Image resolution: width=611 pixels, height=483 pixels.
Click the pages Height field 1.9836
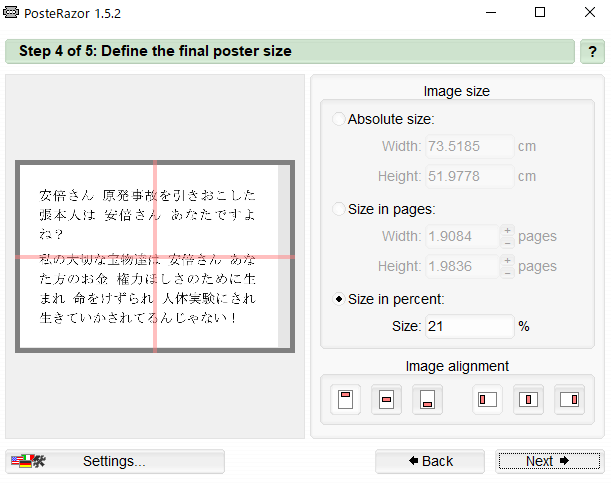coord(463,266)
